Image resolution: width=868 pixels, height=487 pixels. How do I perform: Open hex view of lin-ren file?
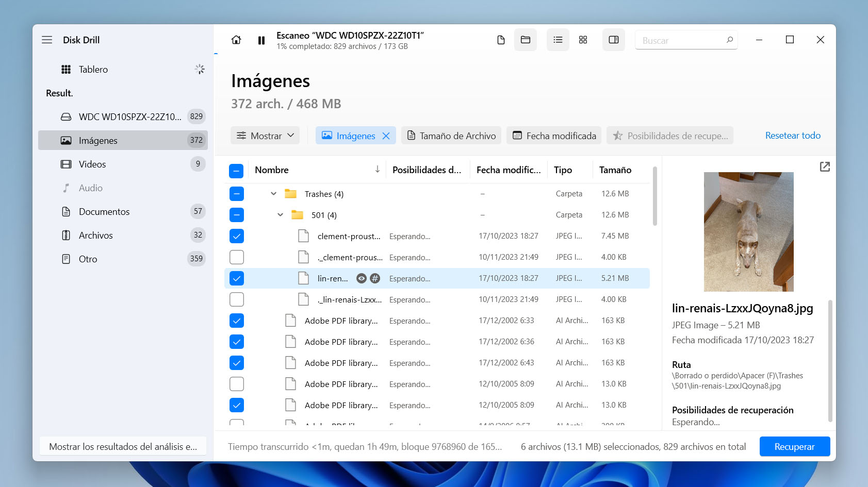point(375,278)
